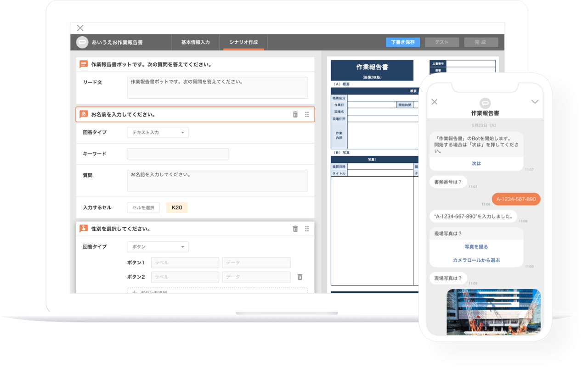Remove ボタン2 with its trash icon
Screen dimensions: 588x369
coord(300,277)
